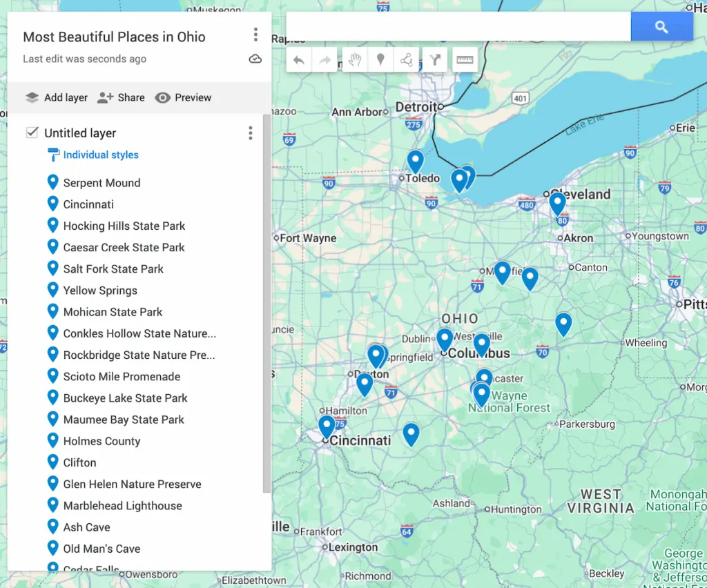Click the paint roller Individual styles icon
This screenshot has height=588, width=707.
pos(53,155)
